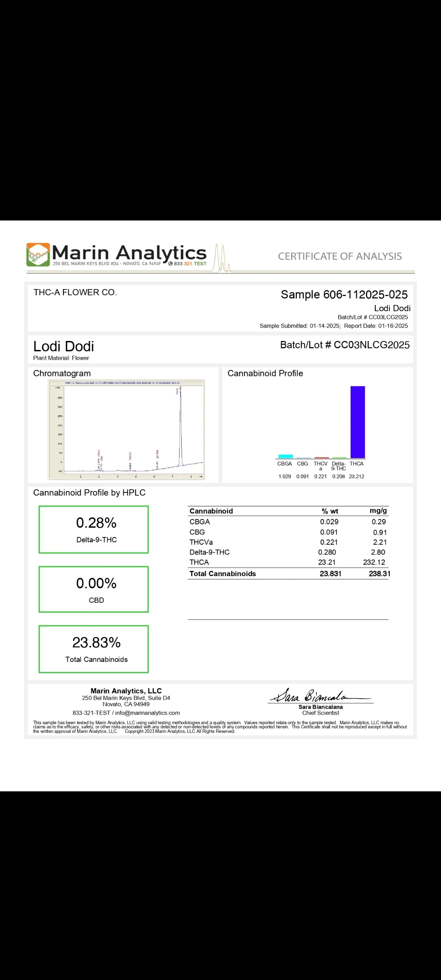This screenshot has width=441, height=980.
Task: Tap the "Novato, CA 94949" footer line
Action: 126,704
